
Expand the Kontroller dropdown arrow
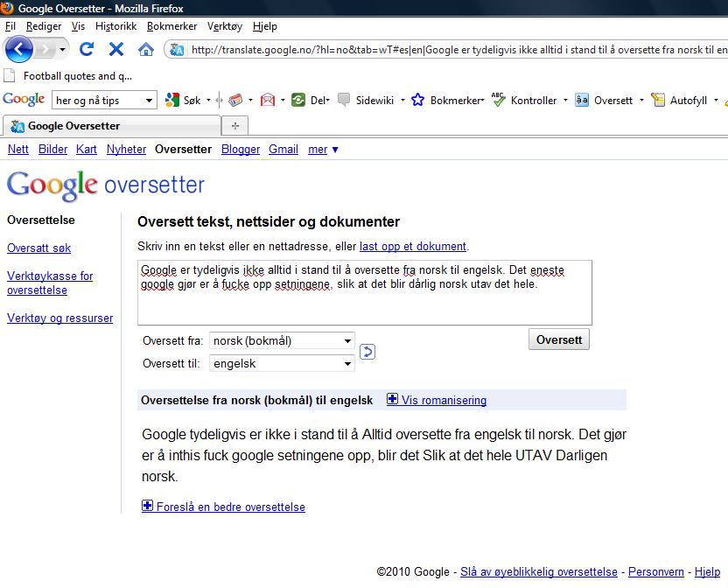(565, 101)
